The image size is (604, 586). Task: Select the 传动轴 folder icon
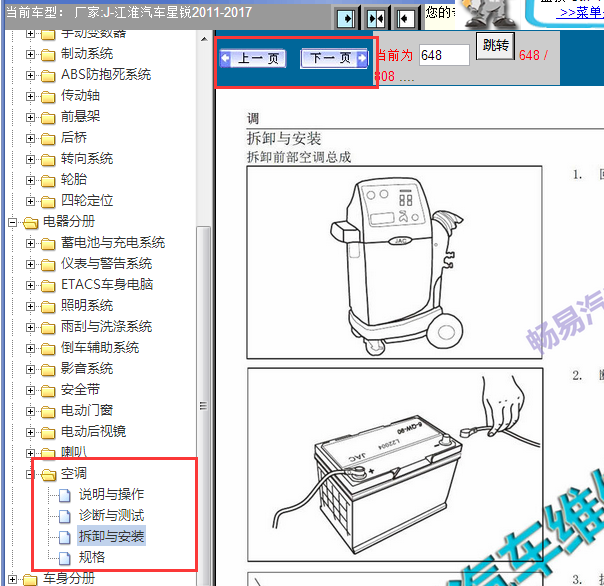(48, 97)
